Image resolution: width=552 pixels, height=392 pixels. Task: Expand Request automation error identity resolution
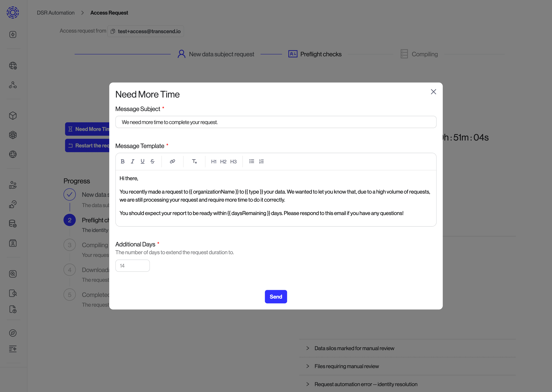(x=366, y=384)
